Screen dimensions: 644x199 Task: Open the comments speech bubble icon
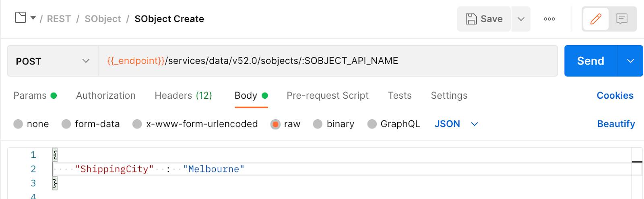(x=622, y=19)
